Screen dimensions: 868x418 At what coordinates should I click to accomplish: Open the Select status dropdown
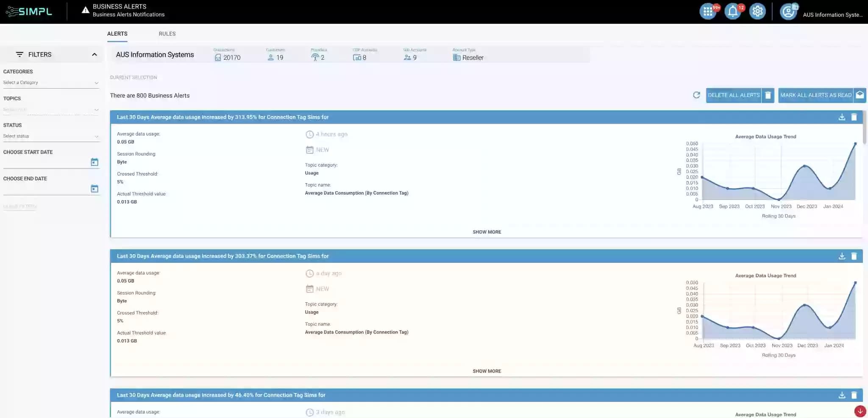51,136
